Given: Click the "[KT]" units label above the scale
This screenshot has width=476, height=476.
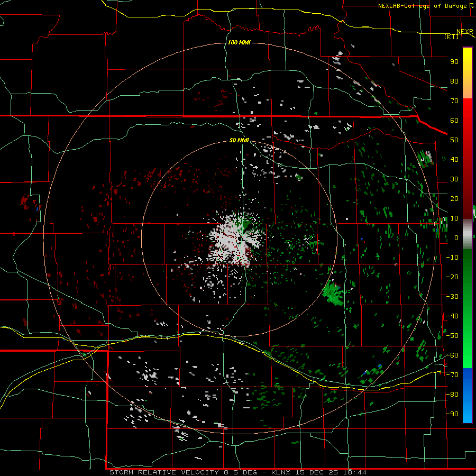Looking at the screenshot, I should pyautogui.click(x=451, y=36).
